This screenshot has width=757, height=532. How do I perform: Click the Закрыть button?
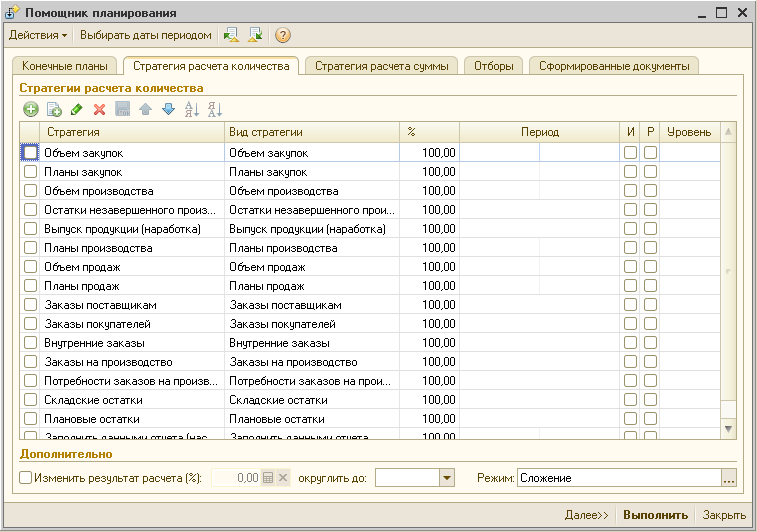tap(724, 515)
